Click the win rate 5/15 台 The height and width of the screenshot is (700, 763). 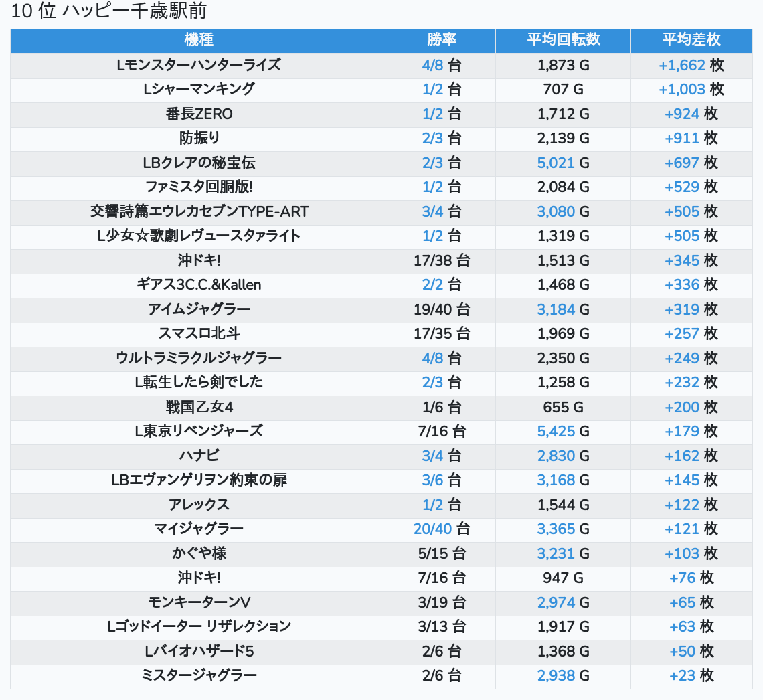tap(441, 553)
